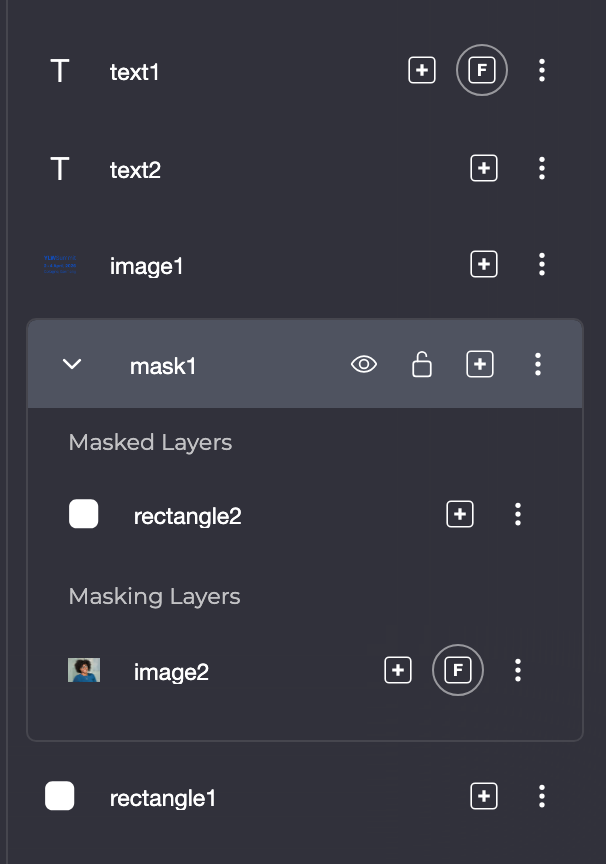Collapse the mask1 group chevron

[x=72, y=364]
